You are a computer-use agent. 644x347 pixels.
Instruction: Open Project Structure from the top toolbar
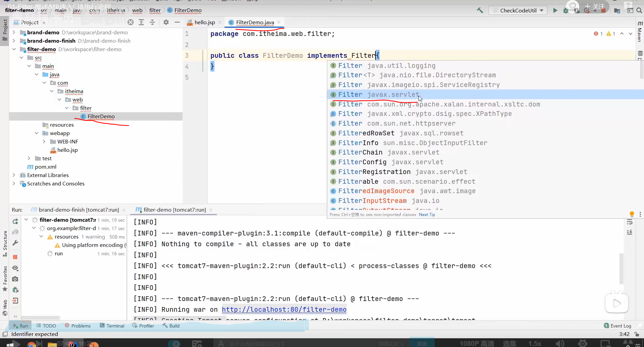pyautogui.click(x=617, y=10)
